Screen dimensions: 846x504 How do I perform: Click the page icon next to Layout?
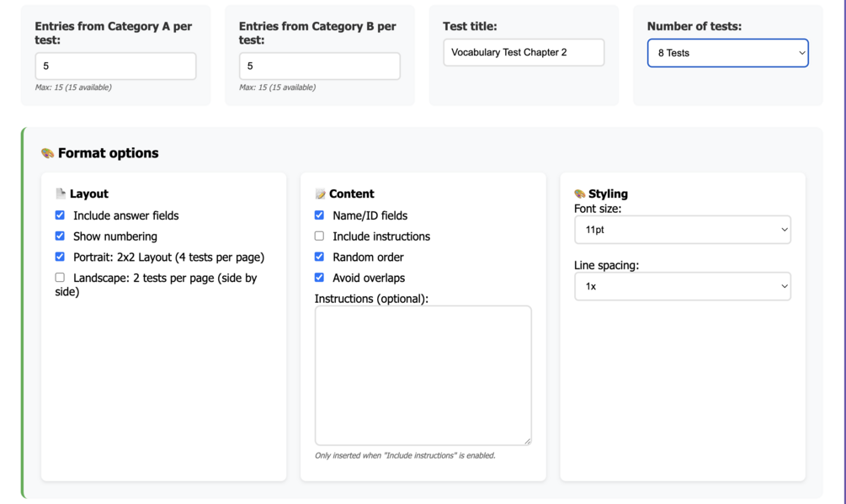(61, 194)
